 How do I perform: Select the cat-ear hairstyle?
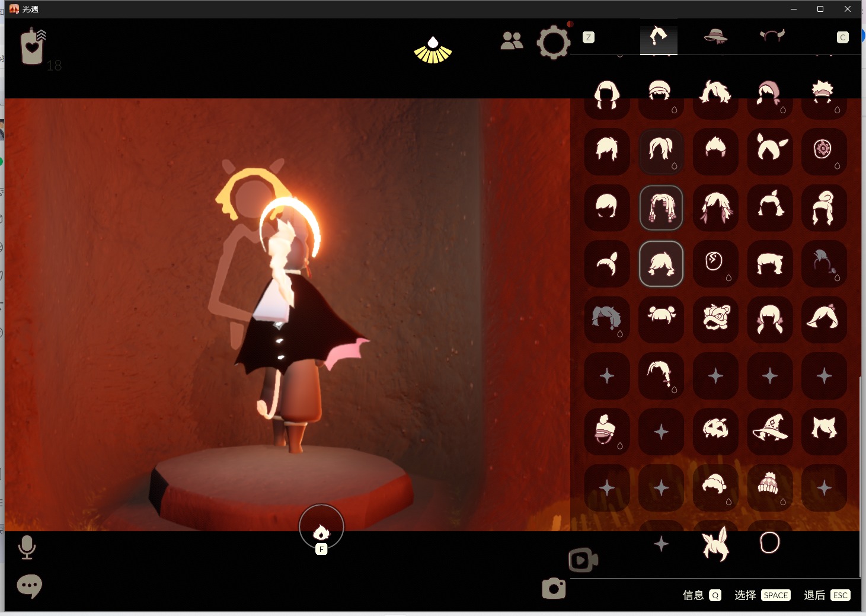point(824,432)
